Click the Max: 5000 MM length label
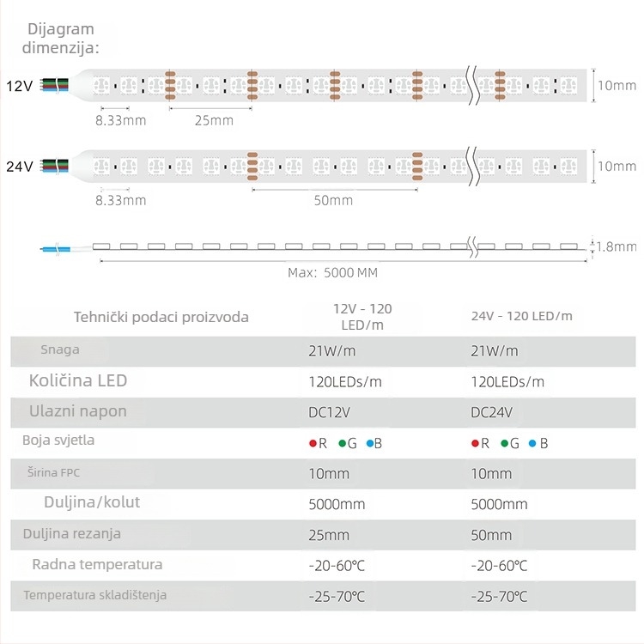This screenshot has width=644, height=644. click(x=332, y=273)
